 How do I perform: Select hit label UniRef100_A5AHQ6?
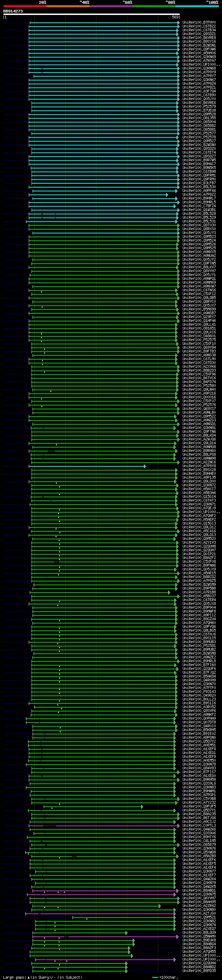199,53
